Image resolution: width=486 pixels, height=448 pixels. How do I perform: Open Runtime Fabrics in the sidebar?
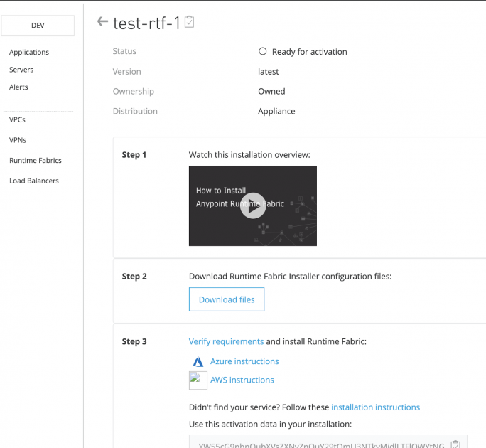tap(36, 161)
